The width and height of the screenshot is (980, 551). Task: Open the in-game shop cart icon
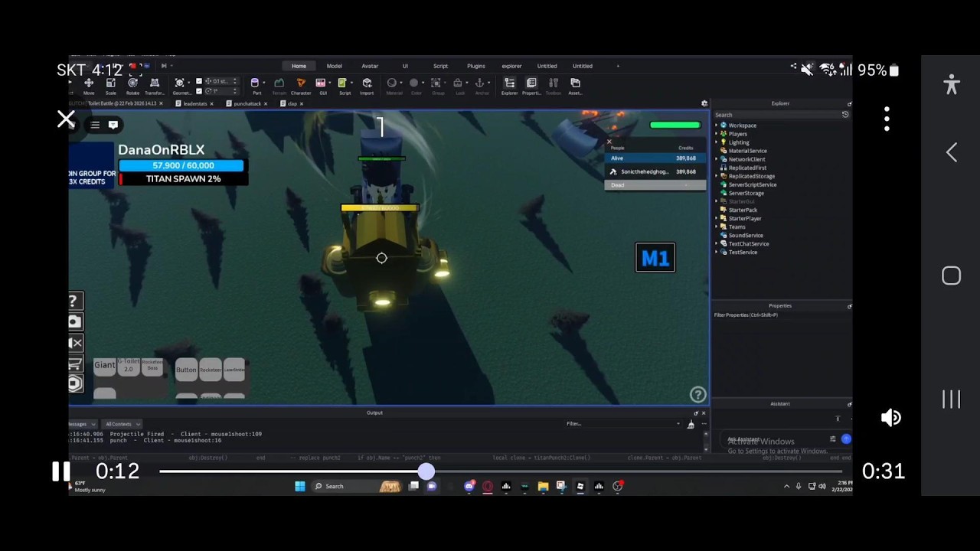click(x=75, y=364)
